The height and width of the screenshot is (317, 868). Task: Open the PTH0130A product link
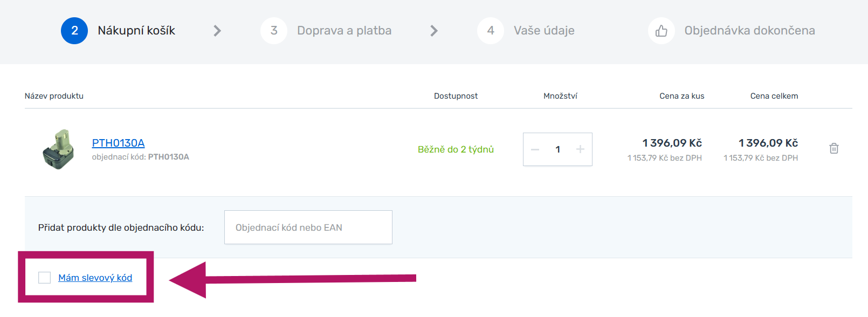[118, 143]
